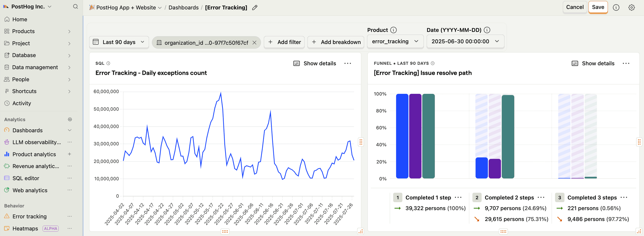Screen dimensions: 644x236
Task: Click the green funnel bar in step 2
Action: pyautogui.click(x=508, y=137)
